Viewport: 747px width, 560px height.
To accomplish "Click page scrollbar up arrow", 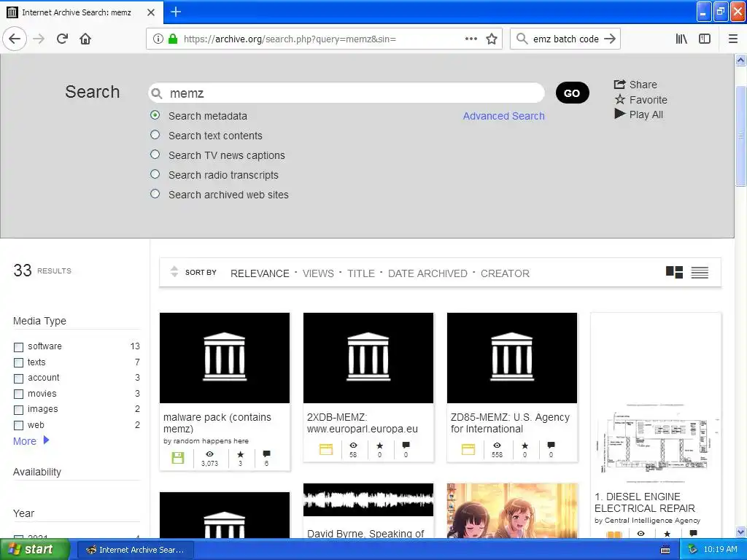I will [740, 60].
